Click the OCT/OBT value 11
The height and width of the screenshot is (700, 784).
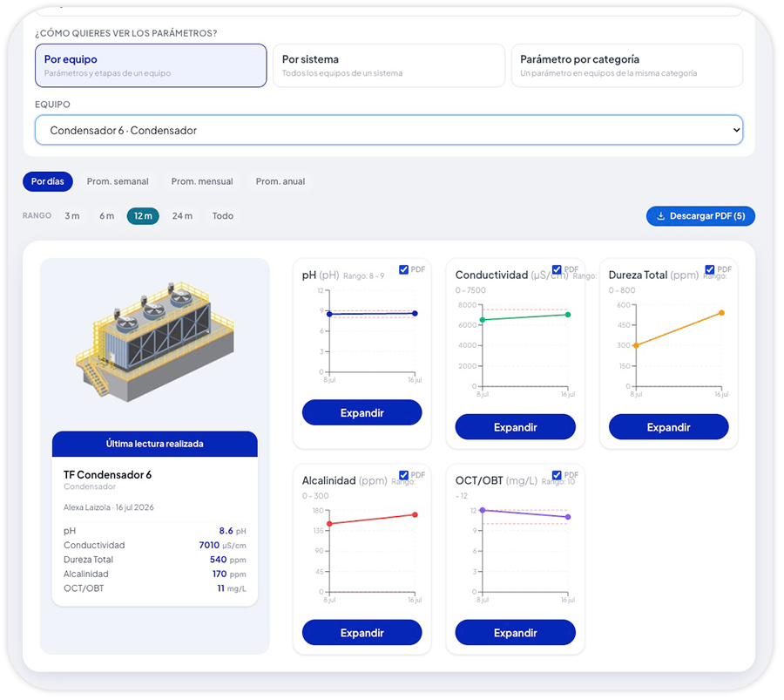[221, 588]
